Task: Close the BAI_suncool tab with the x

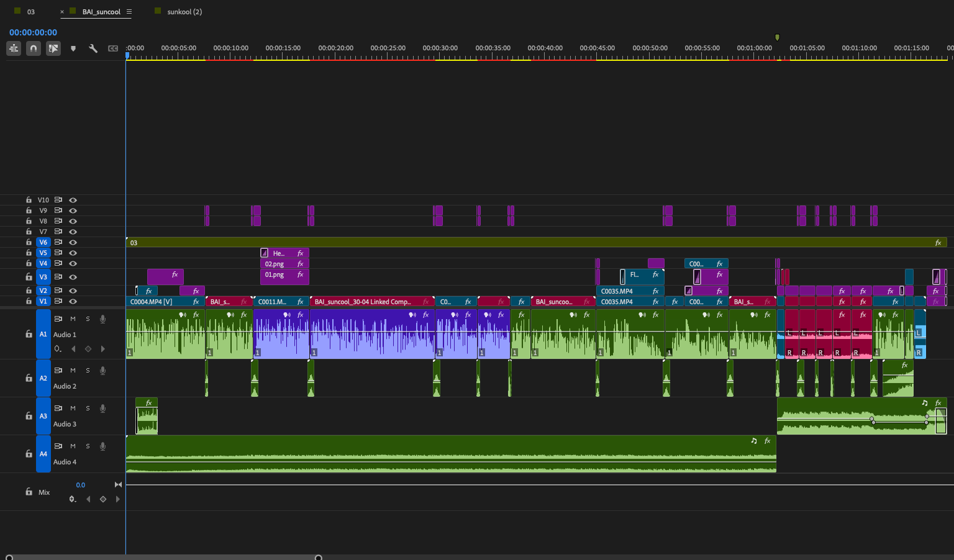Action: tap(62, 12)
